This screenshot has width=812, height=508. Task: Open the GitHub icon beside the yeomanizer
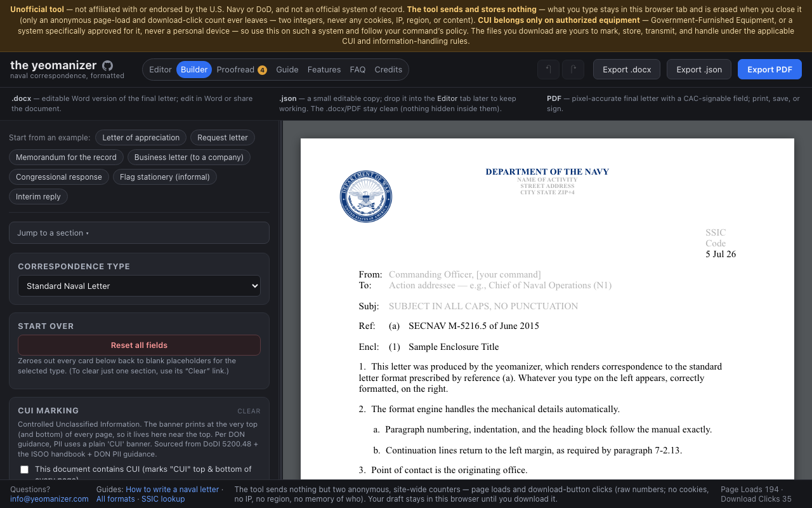click(x=108, y=65)
